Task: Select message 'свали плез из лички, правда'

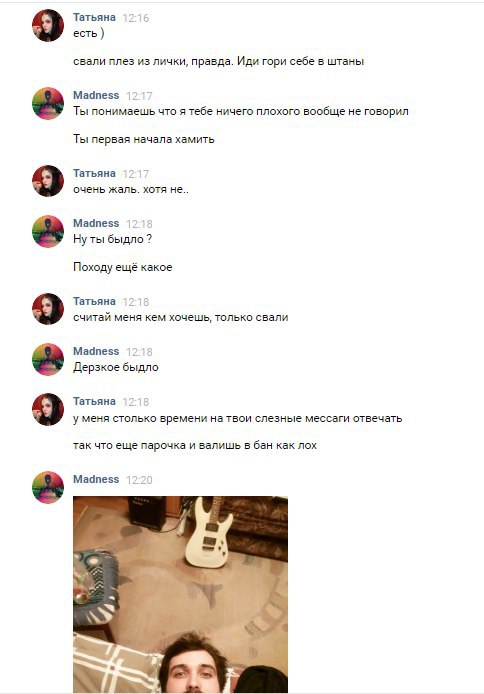Action: coord(219,61)
